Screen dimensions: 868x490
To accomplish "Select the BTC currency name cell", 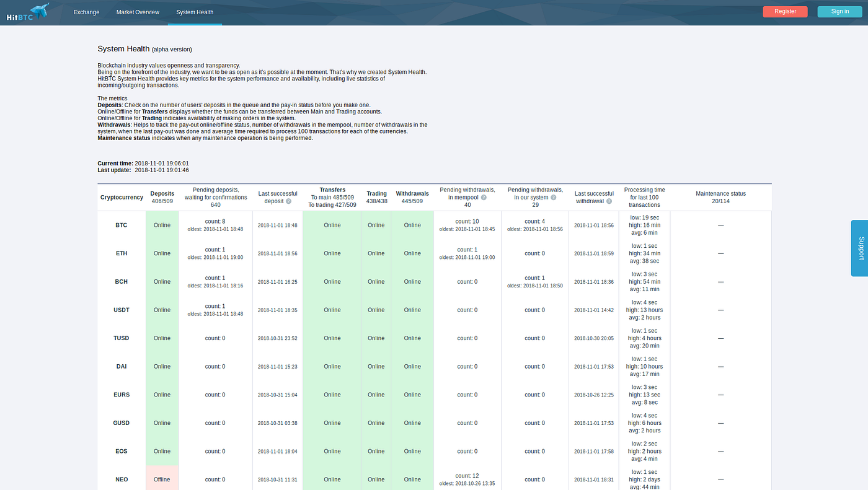I will (122, 225).
